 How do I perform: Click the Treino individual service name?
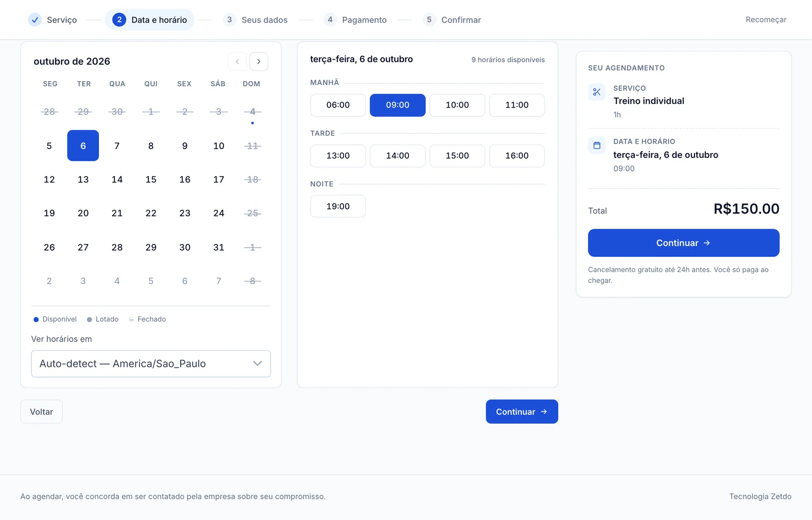pyautogui.click(x=649, y=101)
